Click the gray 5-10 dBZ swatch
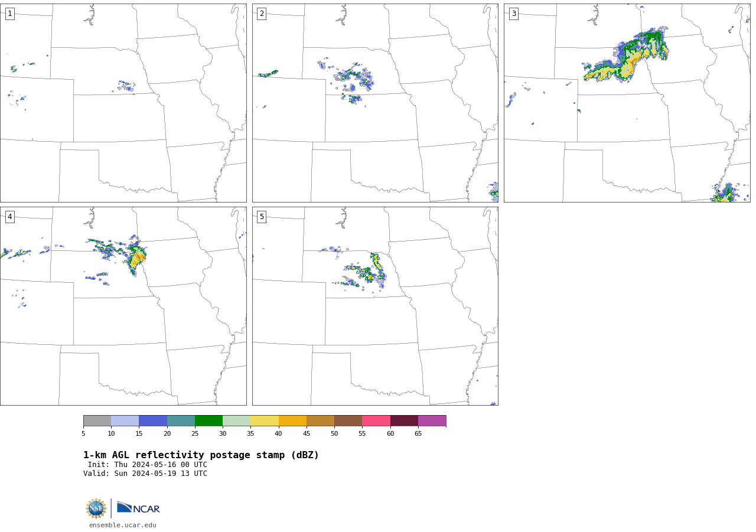The width and height of the screenshot is (756, 532). pos(97,420)
